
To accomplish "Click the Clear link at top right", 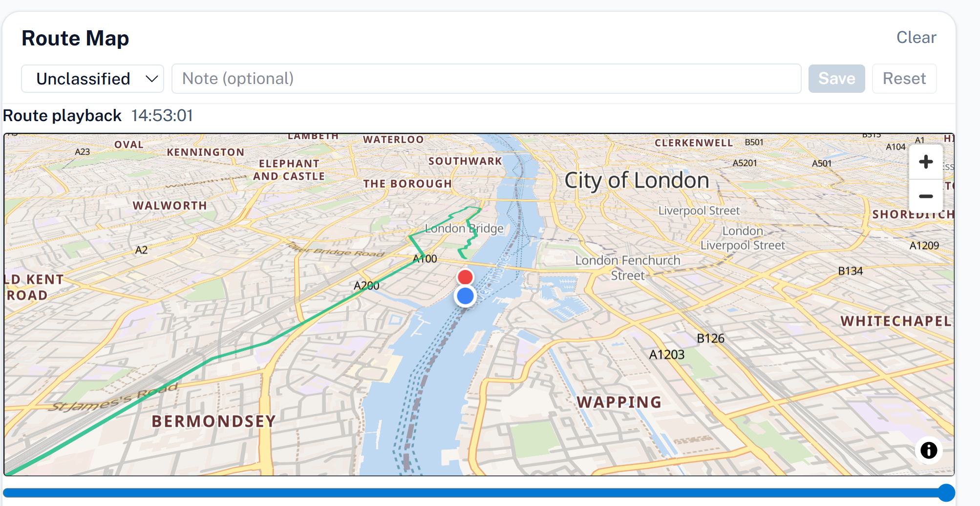I will [916, 37].
